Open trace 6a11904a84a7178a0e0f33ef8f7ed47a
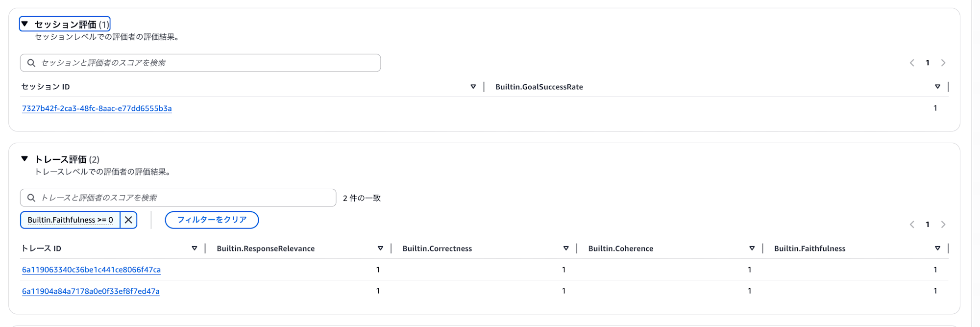Screen dimensions: 980x327 (91, 291)
